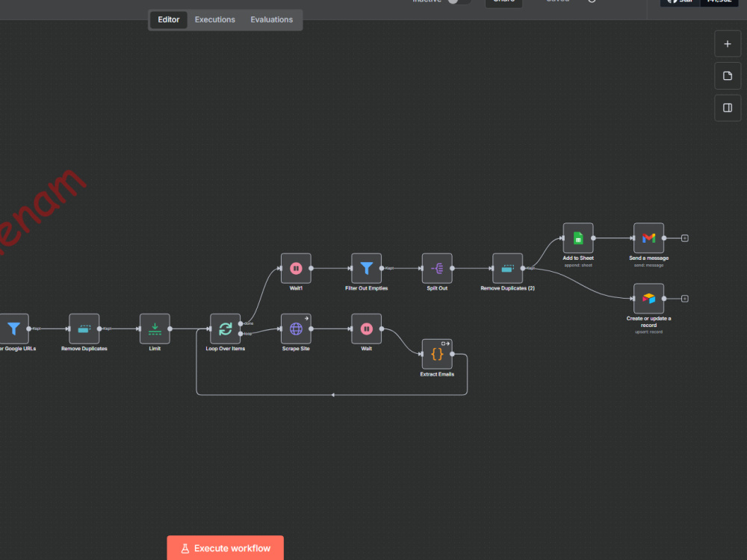This screenshot has height=560, width=747.
Task: Click the 'Loop Over Items' node label
Action: [226, 349]
